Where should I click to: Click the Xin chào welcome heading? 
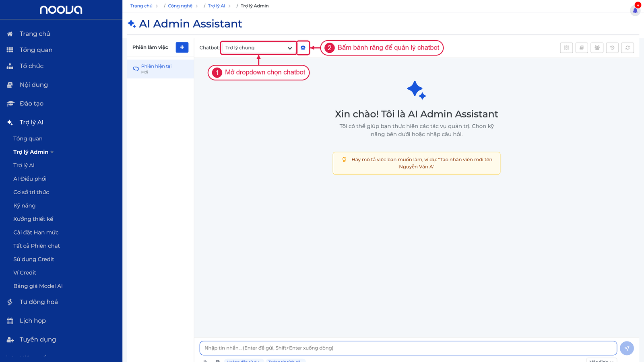point(417,114)
